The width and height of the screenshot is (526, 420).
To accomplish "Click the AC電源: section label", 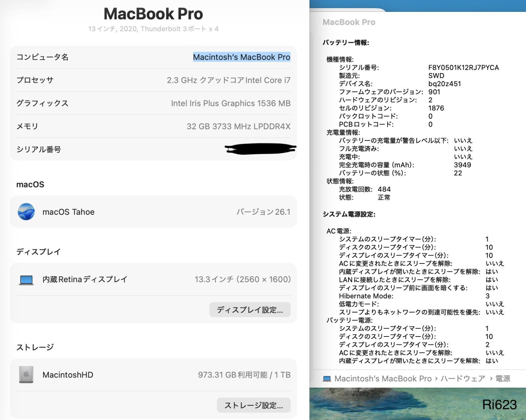I will (339, 231).
